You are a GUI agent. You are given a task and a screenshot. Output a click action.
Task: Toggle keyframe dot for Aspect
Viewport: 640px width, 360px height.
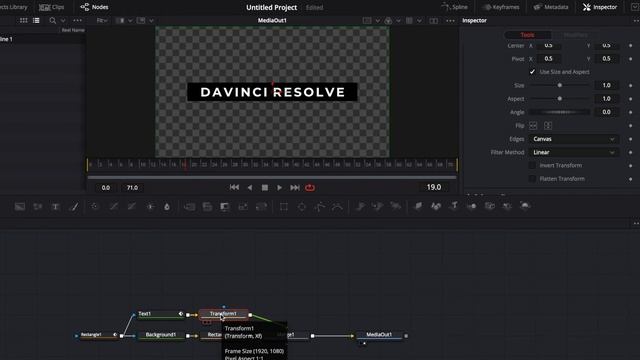point(631,99)
